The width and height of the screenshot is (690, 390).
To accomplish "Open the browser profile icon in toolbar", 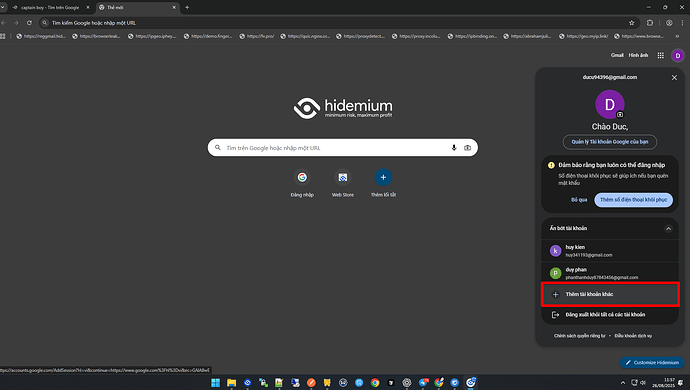I will tap(669, 23).
